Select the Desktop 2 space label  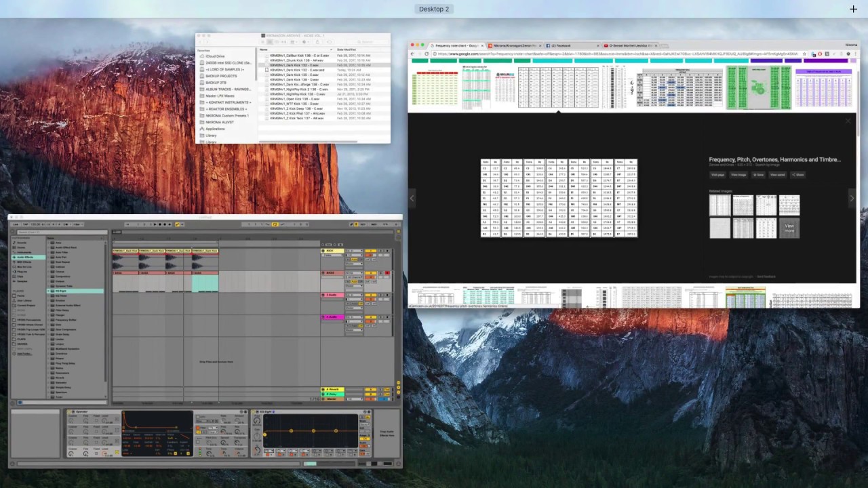click(434, 9)
